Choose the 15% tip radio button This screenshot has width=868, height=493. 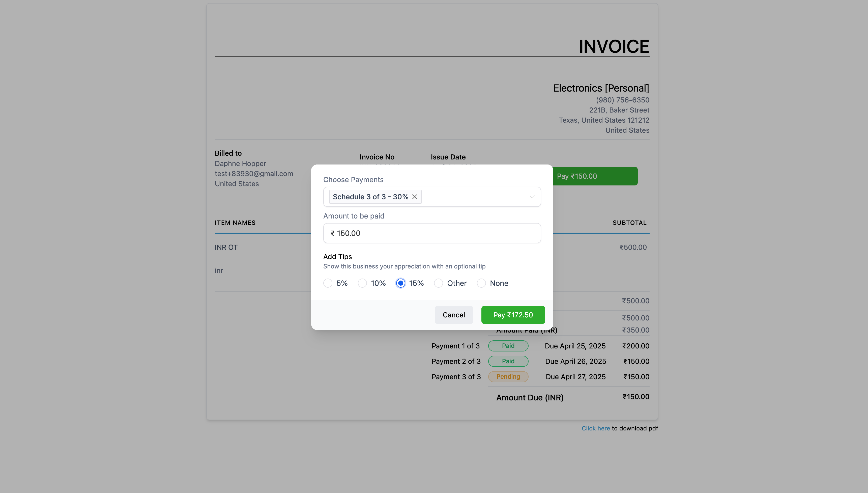[400, 283]
